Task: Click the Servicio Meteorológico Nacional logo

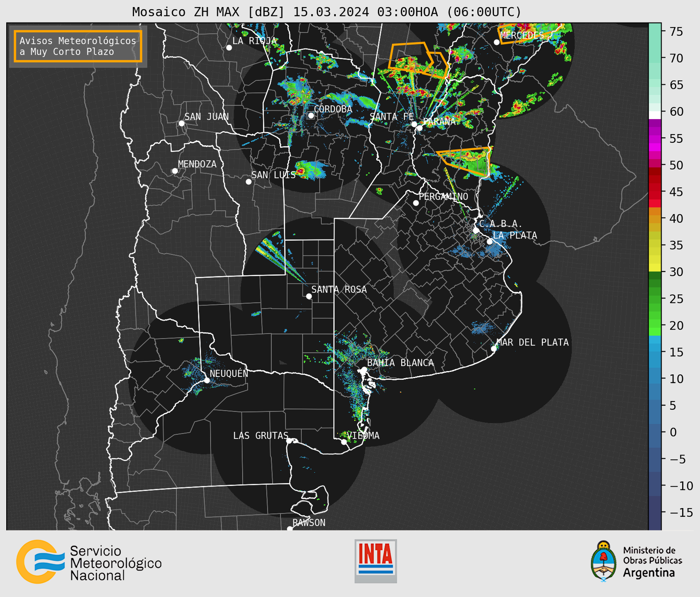Action: click(89, 562)
